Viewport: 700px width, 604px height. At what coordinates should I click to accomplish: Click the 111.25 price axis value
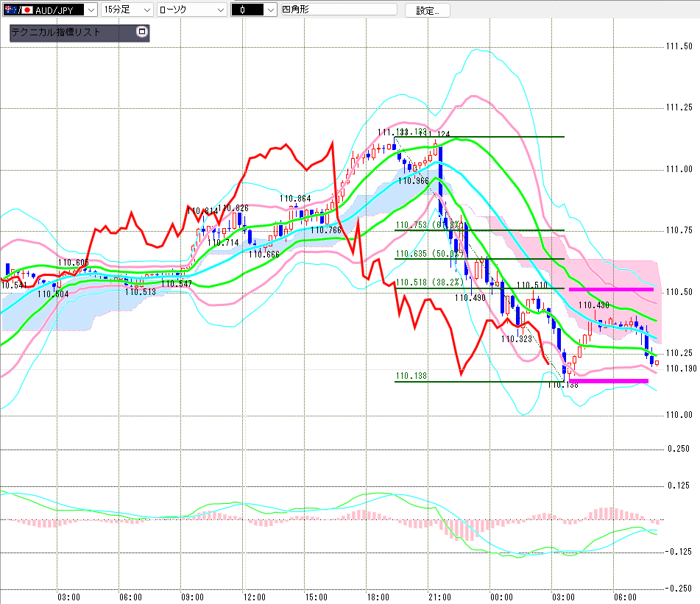click(679, 107)
